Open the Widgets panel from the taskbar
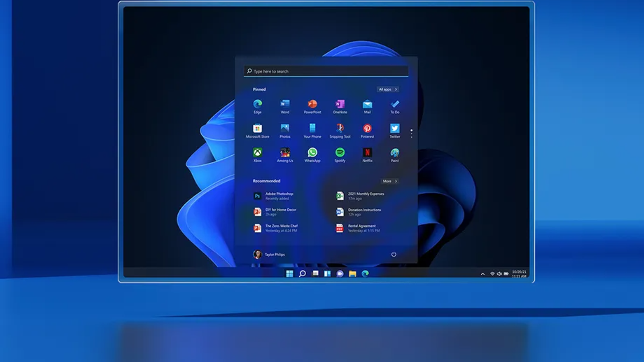Viewport: 644px width, 362px height. tap(327, 274)
